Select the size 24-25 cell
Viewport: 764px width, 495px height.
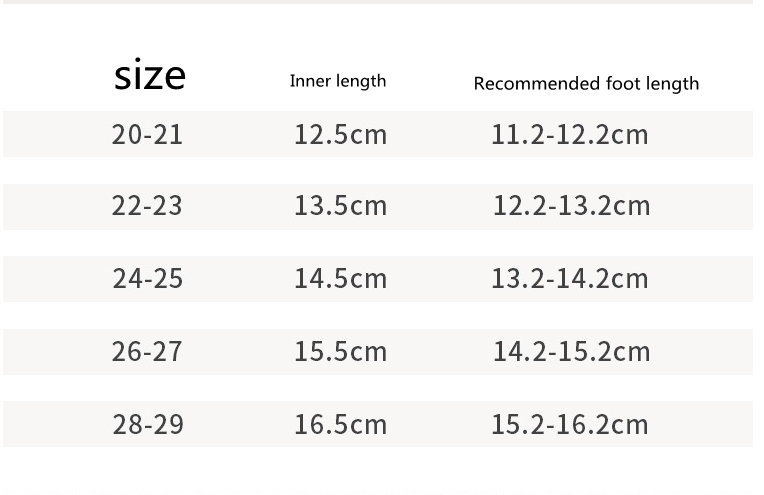pyautogui.click(x=148, y=278)
